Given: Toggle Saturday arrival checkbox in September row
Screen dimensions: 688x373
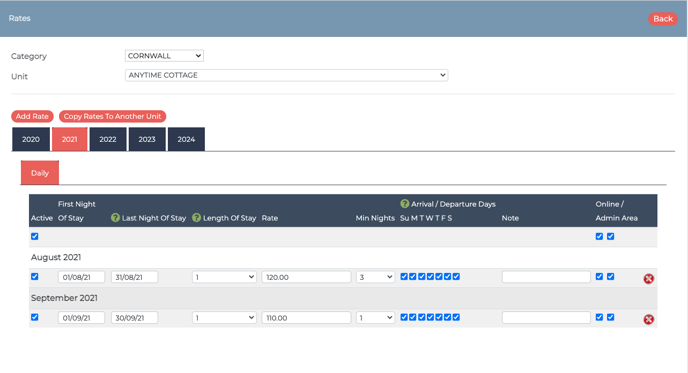Looking at the screenshot, I should tap(456, 317).
